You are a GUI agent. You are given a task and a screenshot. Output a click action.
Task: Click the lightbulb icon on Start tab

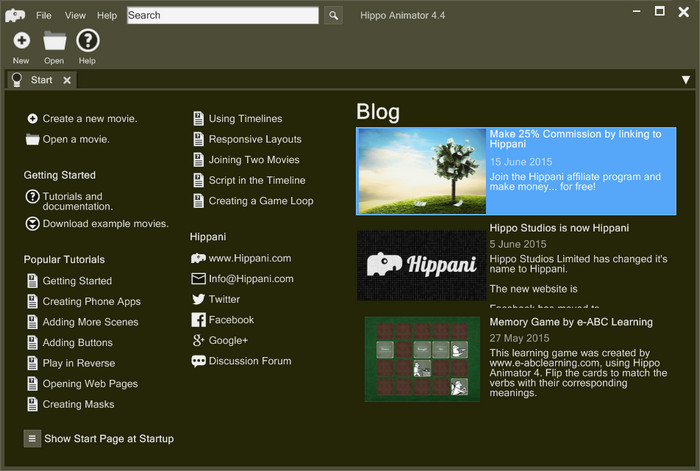(17, 80)
